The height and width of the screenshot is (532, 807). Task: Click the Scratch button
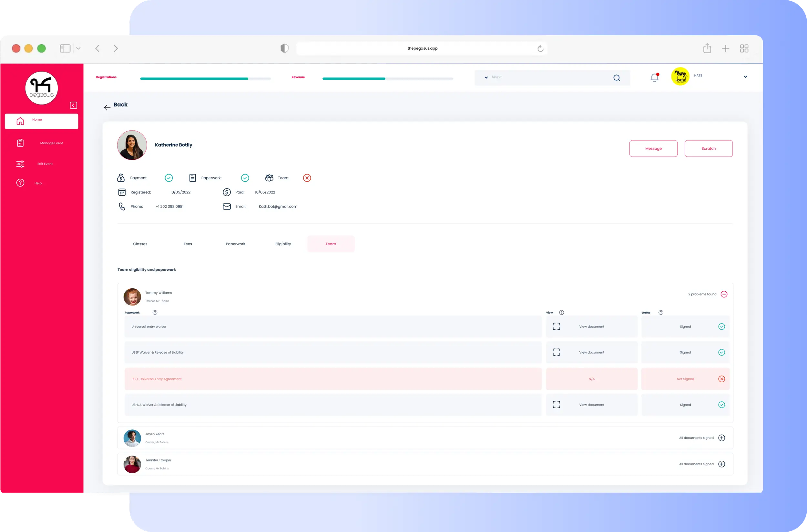point(708,149)
